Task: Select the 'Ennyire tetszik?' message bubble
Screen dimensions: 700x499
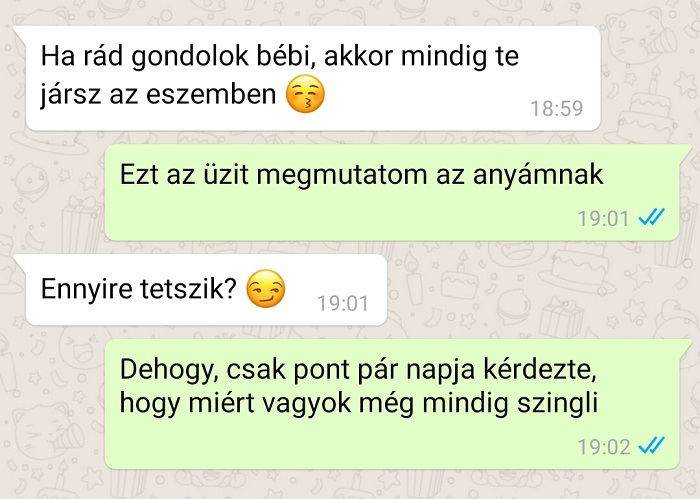Action: click(206, 290)
